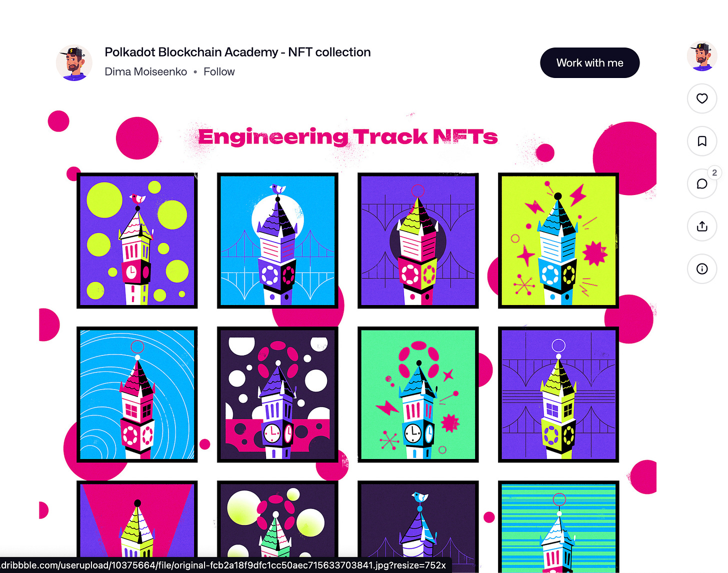Open shot details with the info icon
Image resolution: width=728 pixels, height=573 pixels.
click(x=702, y=269)
